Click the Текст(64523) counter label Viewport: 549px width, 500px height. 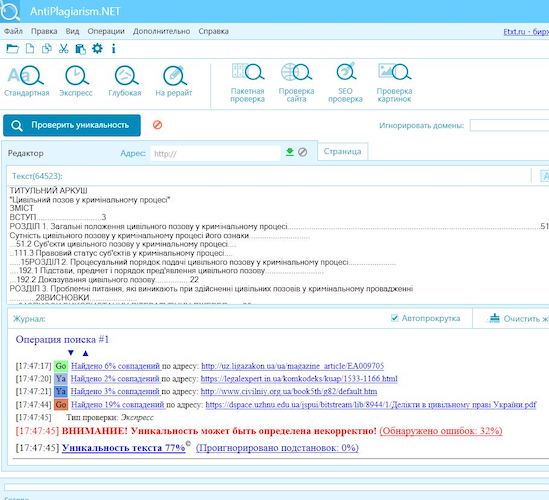37,176
